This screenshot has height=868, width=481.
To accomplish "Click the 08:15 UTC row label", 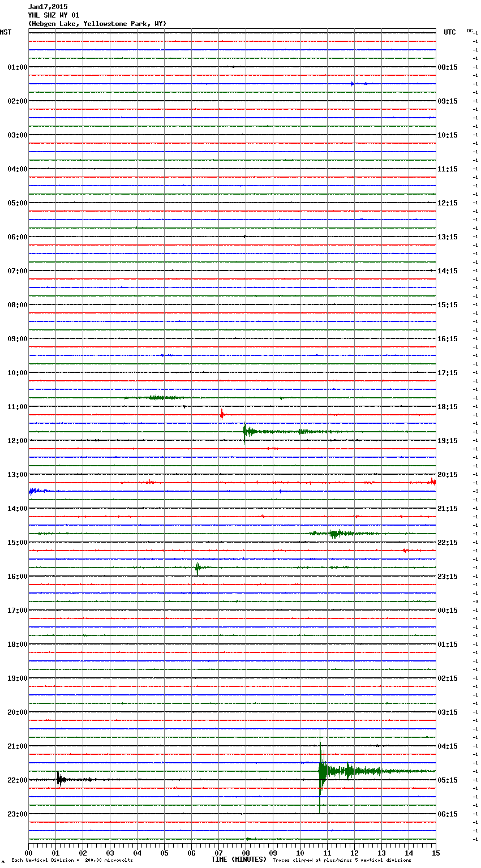I will [x=448, y=67].
